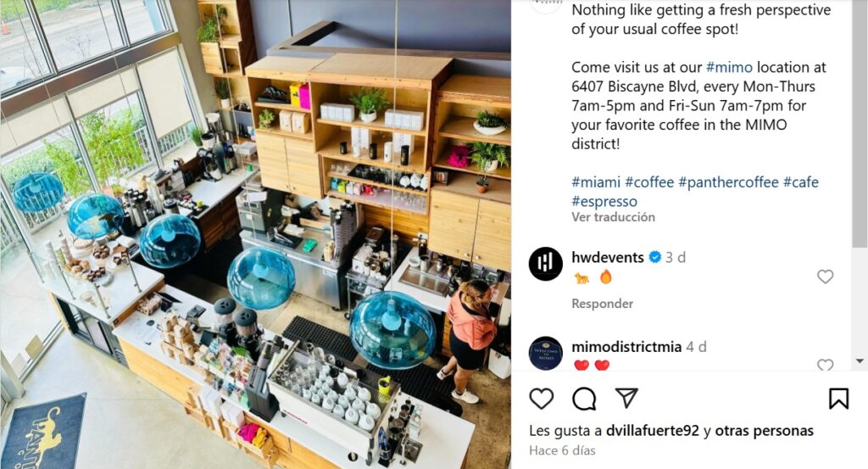Open dvillafuerte92 profile from likes

[x=653, y=431]
